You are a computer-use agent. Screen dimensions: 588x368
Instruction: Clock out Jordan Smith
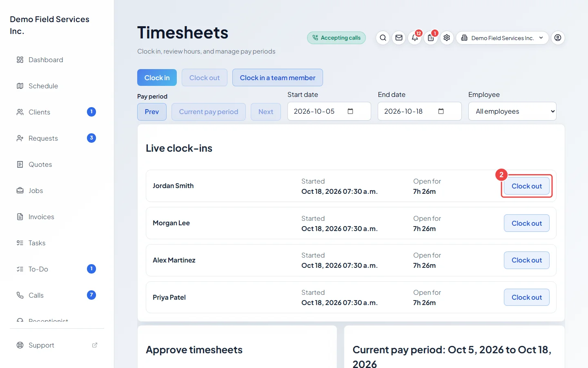coord(527,186)
